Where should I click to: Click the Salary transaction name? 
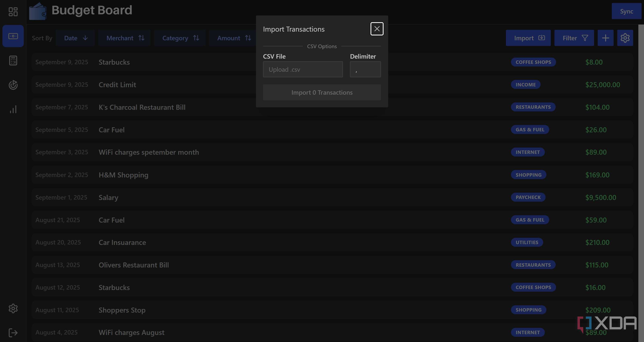click(x=108, y=197)
